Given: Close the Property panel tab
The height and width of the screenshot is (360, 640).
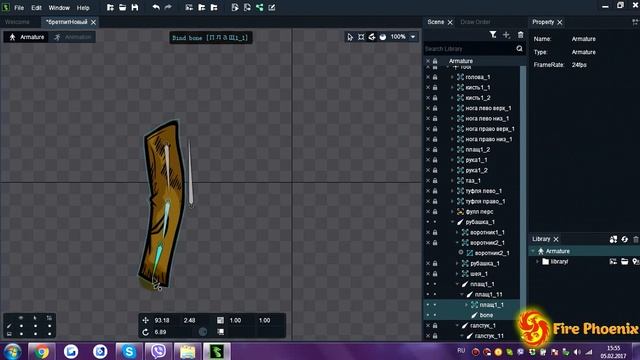Looking at the screenshot, I should tap(560, 22).
